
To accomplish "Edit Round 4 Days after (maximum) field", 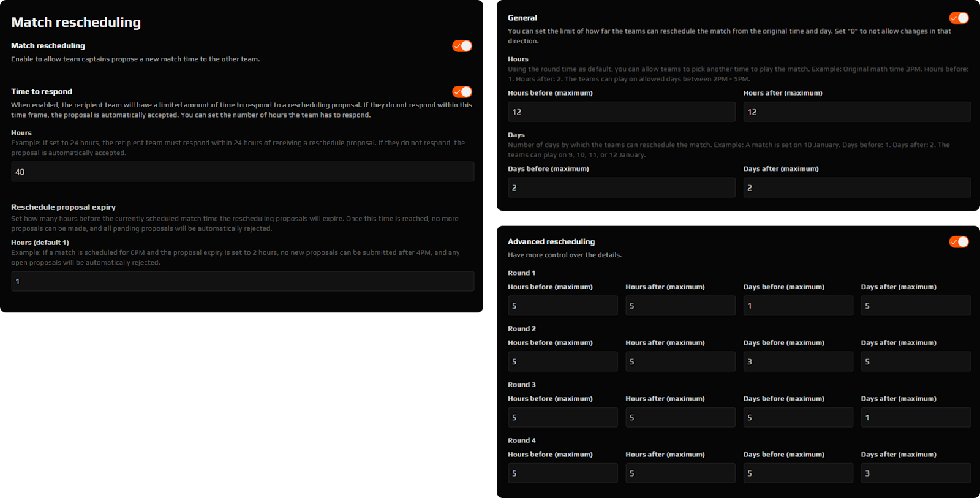I will 916,473.
